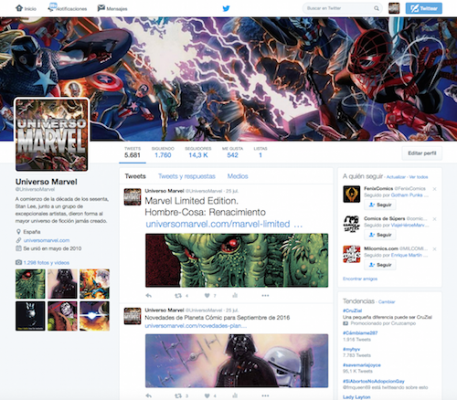This screenshot has width=457, height=400.
Task: Open avatar on Novedades Planeta Cómic tweet
Action: pyautogui.click(x=132, y=316)
